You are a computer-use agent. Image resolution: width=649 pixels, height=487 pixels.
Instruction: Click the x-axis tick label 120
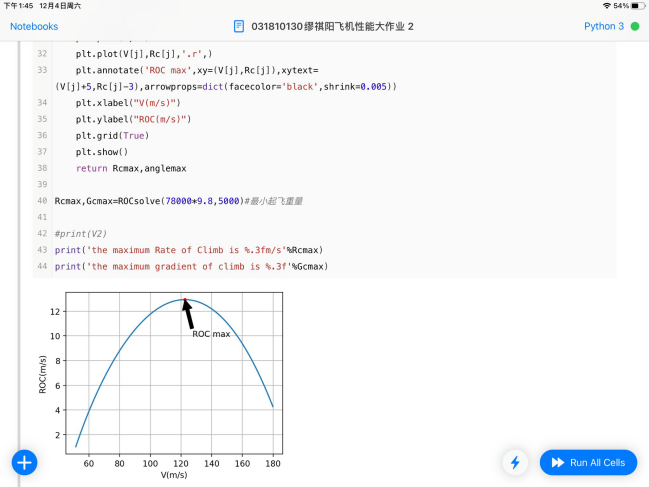181,463
